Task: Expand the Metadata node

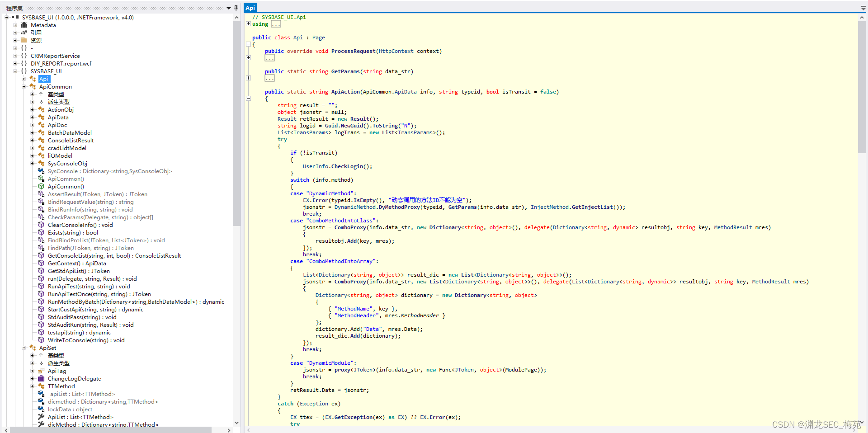Action: pyautogui.click(x=15, y=25)
